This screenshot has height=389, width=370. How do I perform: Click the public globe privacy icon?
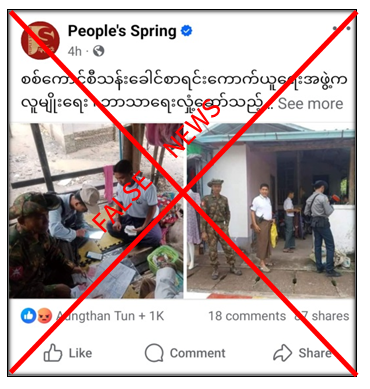click(98, 51)
